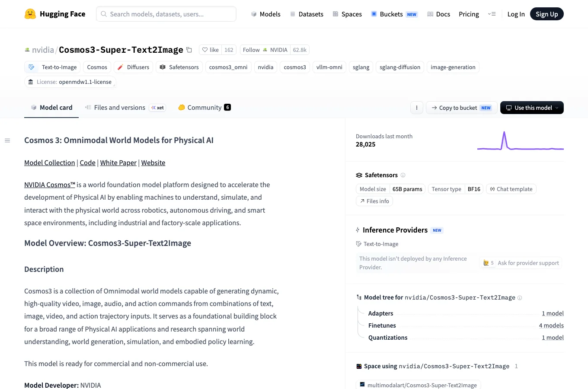Screen dimensions: 588x389
Task: Go to the Spaces navigation item
Action: (x=347, y=14)
